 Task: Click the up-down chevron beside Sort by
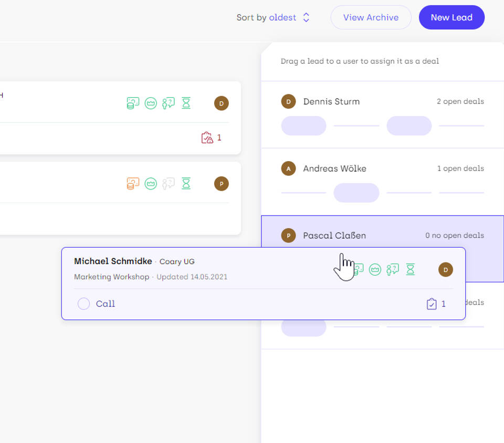(x=306, y=17)
